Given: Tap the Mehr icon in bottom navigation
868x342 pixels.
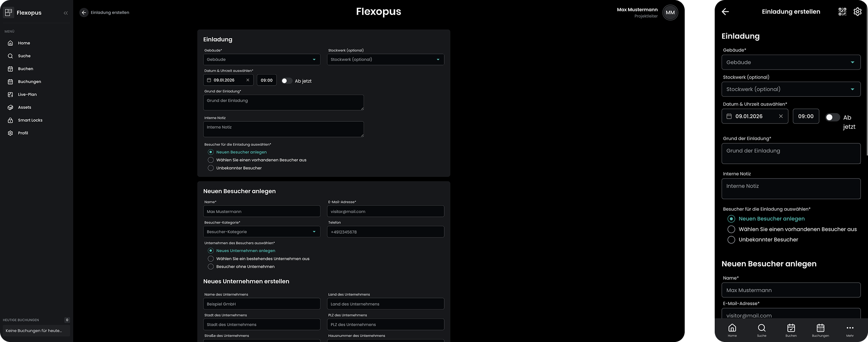Looking at the screenshot, I should pos(850,330).
